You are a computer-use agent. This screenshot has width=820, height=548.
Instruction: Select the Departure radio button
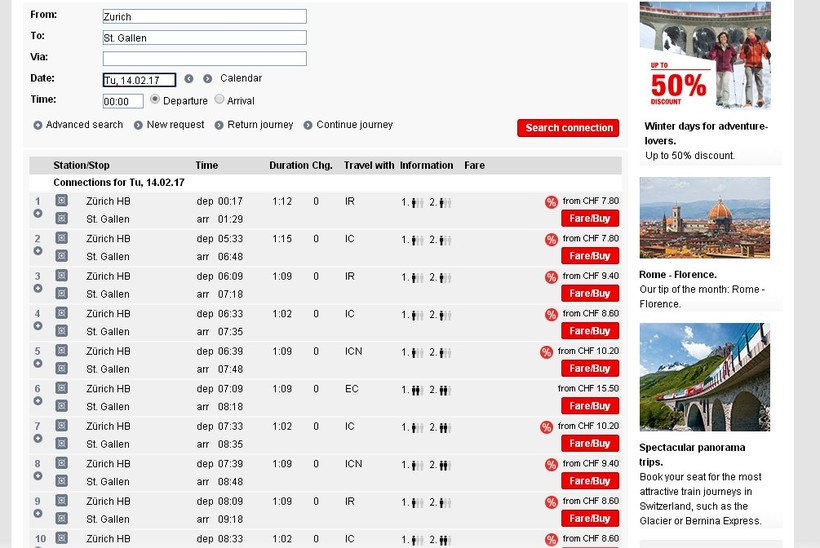[x=155, y=100]
